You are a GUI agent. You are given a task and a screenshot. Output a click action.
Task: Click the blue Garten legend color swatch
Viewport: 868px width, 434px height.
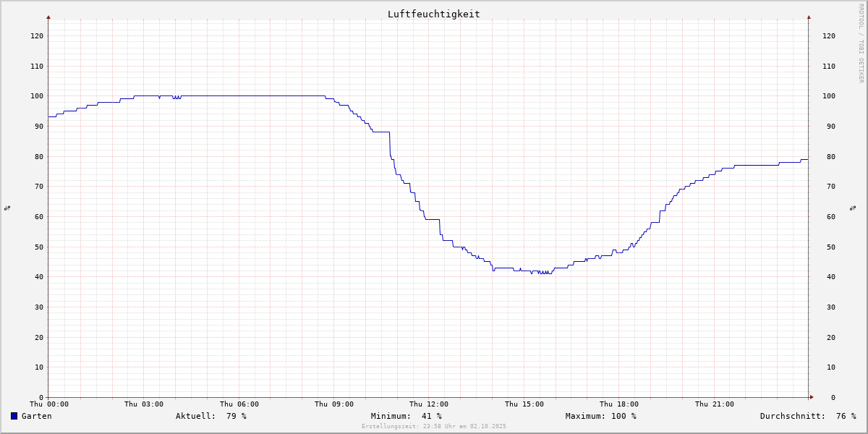click(14, 416)
